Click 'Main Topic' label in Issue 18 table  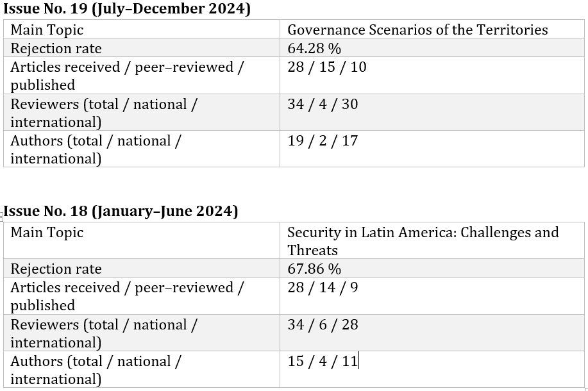tap(47, 232)
